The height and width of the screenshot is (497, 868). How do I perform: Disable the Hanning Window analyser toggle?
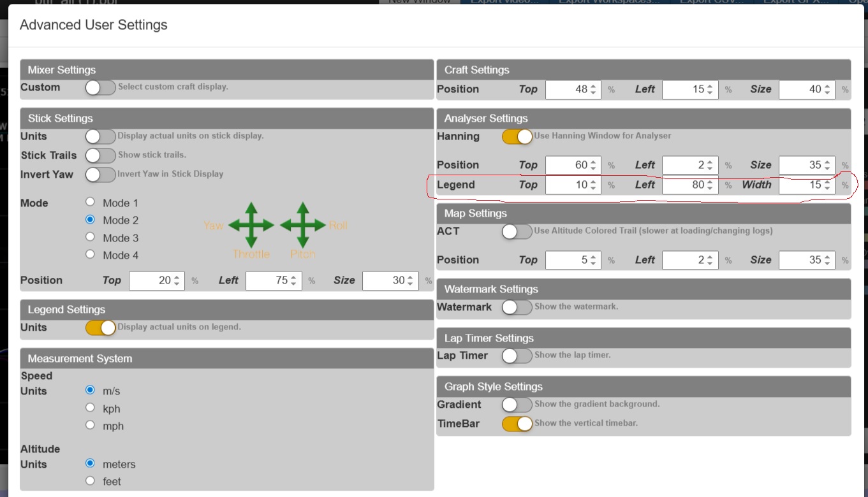pyautogui.click(x=517, y=136)
